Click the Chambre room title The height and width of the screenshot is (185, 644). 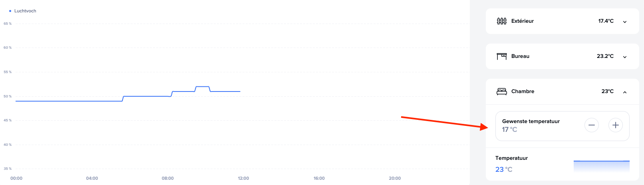pyautogui.click(x=523, y=92)
